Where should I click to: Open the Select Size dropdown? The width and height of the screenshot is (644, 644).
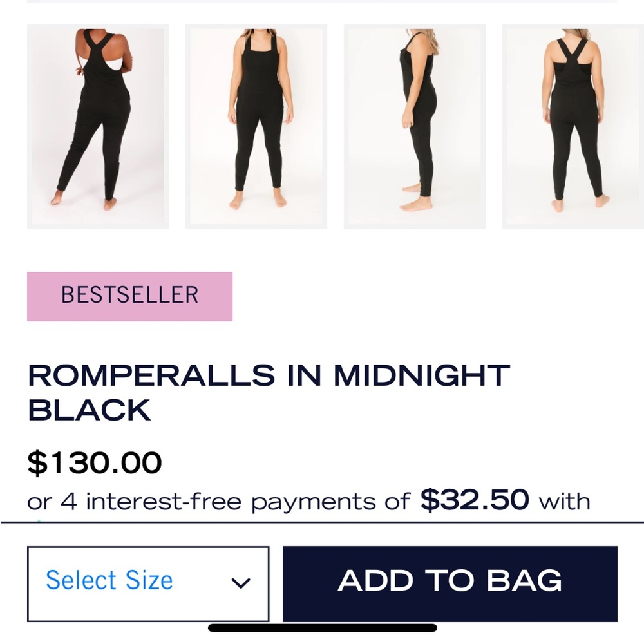click(x=148, y=583)
